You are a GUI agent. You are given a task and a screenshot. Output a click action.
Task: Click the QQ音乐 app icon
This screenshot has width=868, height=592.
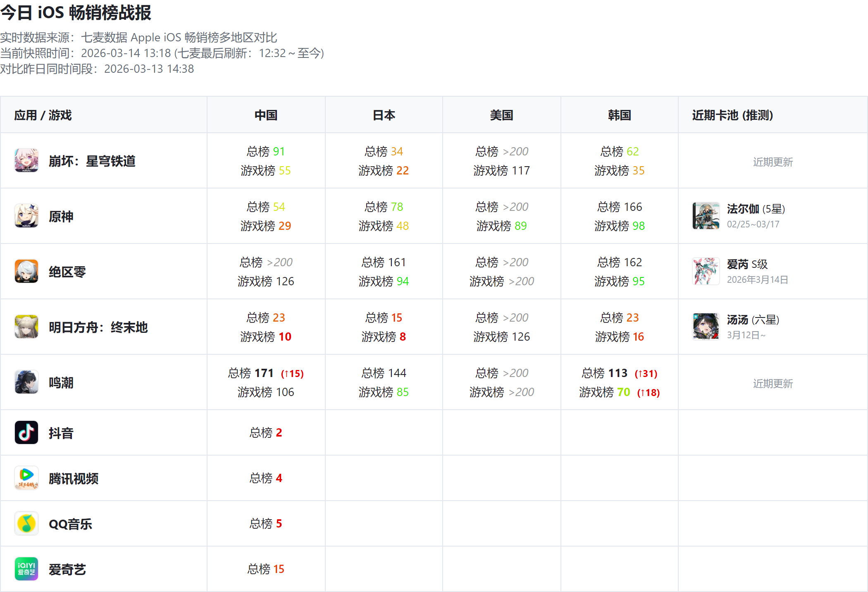[26, 523]
